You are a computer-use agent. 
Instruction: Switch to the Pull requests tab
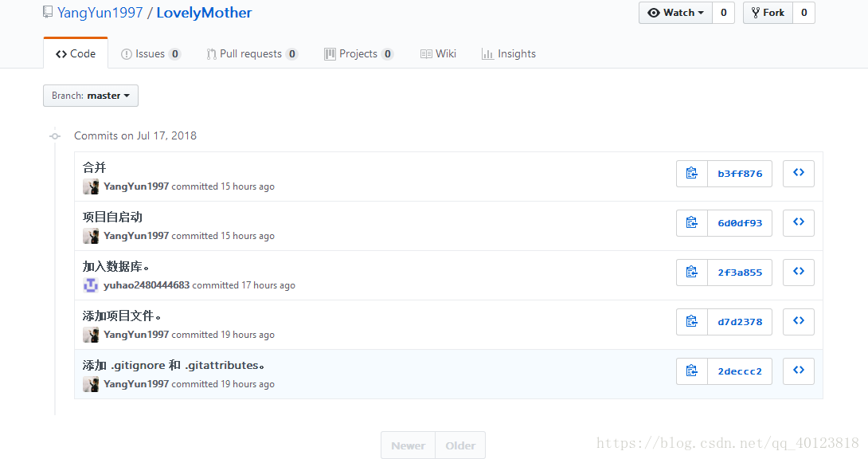point(252,53)
